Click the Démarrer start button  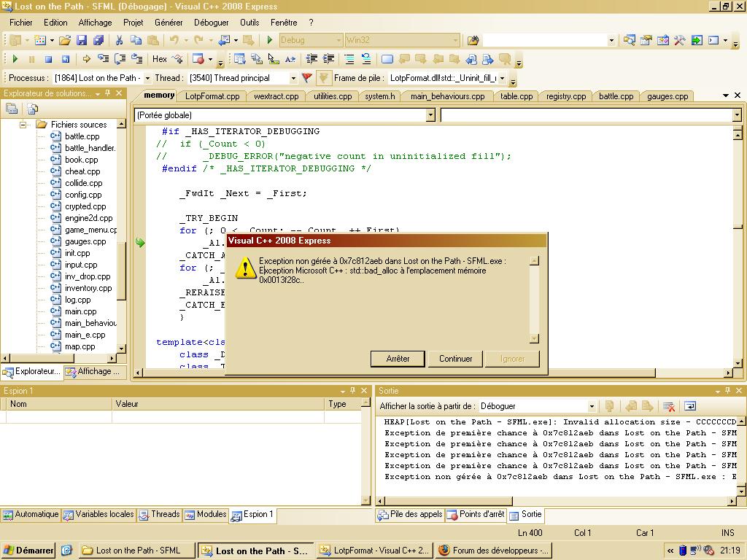(28, 551)
